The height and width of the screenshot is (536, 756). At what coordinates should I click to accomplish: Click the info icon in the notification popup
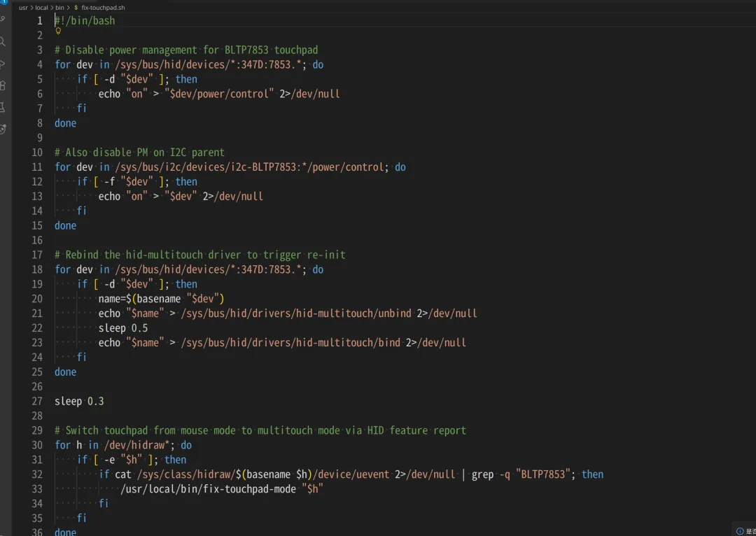coord(740,531)
